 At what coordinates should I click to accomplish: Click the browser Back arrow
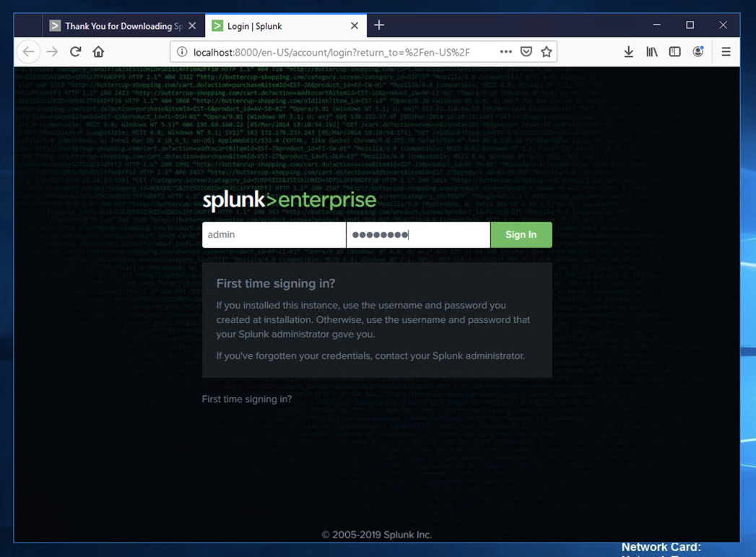click(x=28, y=51)
